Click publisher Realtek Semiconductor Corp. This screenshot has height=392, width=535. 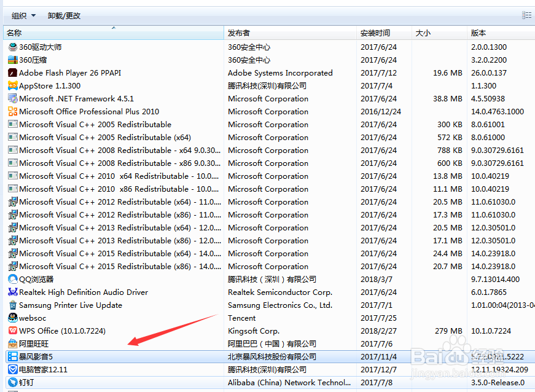click(279, 292)
